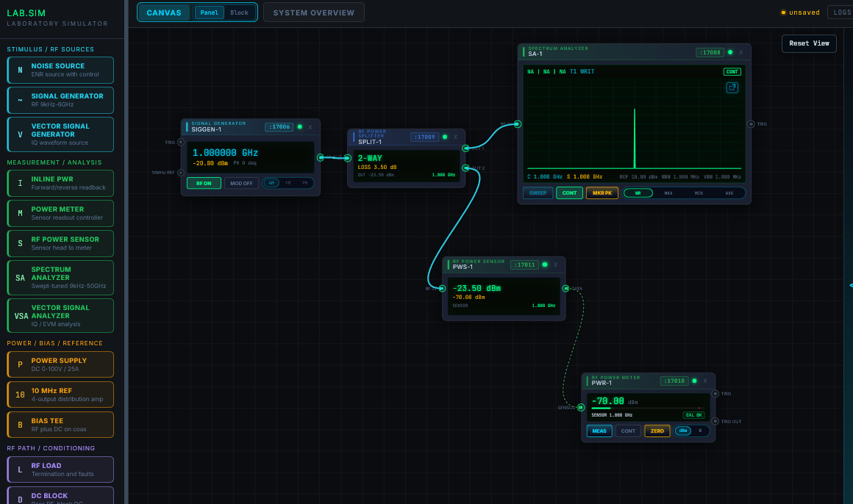Screen dimensions: 853x504
Task: Click SIGGEN-1 port badge :17006
Action: 279,126
